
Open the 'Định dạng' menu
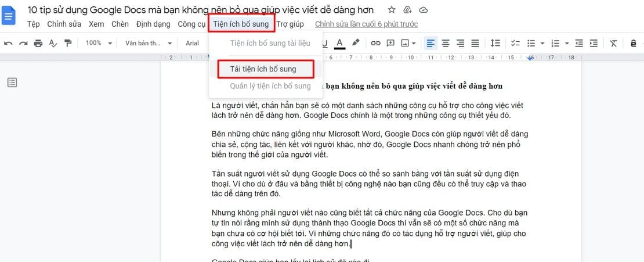pyautogui.click(x=153, y=24)
